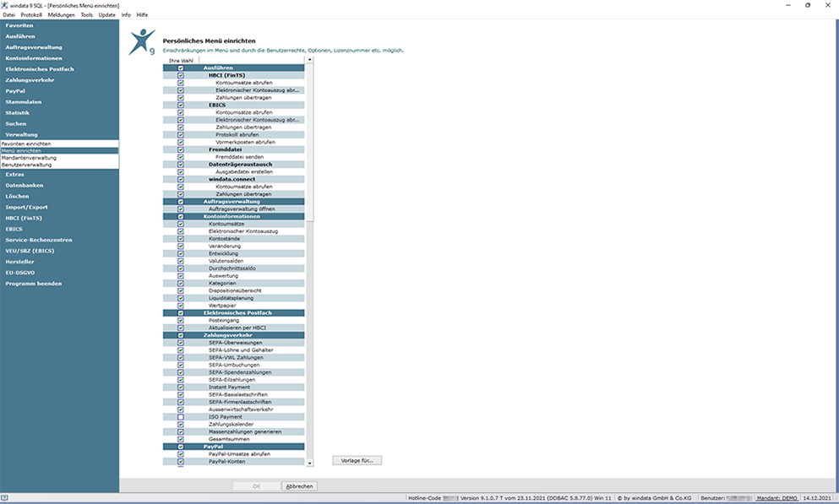Image resolution: width=839 pixels, height=504 pixels.
Task: Click the Abbrechen button
Action: (x=299, y=486)
